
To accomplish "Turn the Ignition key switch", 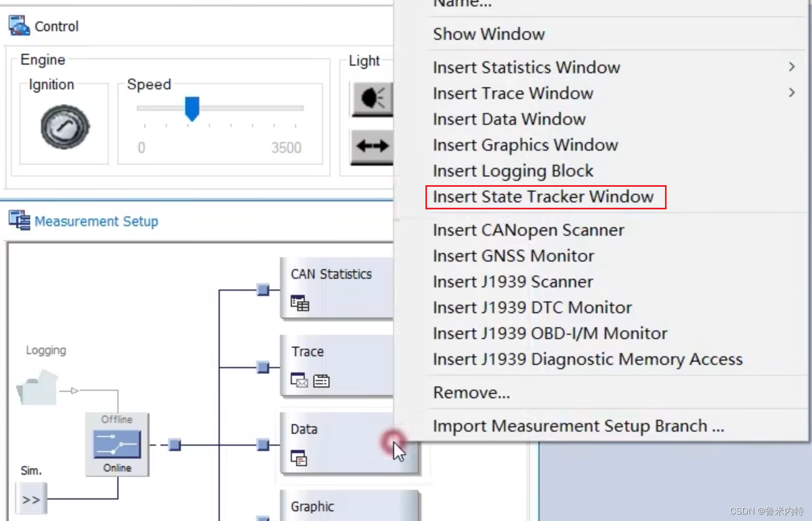I will pyautogui.click(x=65, y=127).
